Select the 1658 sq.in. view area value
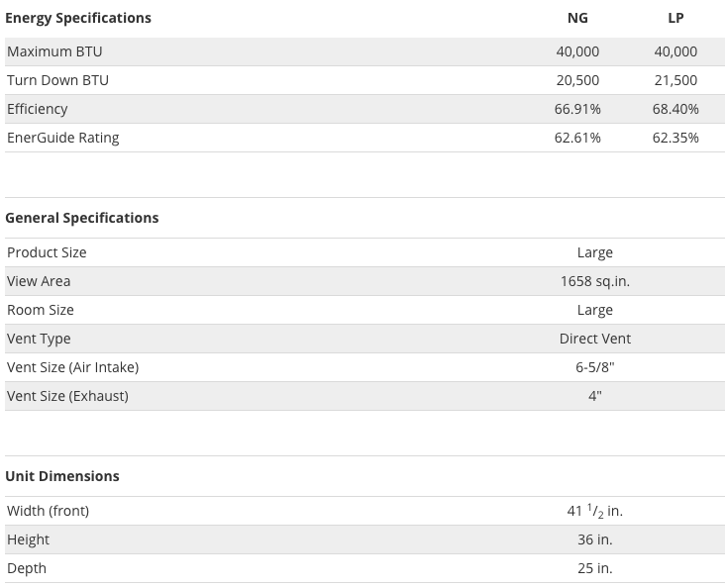726x588 pixels. click(595, 281)
